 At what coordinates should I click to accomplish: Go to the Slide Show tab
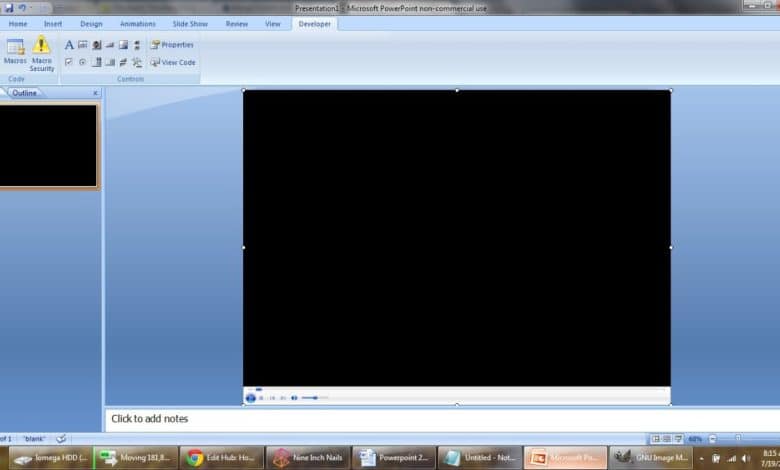click(190, 24)
